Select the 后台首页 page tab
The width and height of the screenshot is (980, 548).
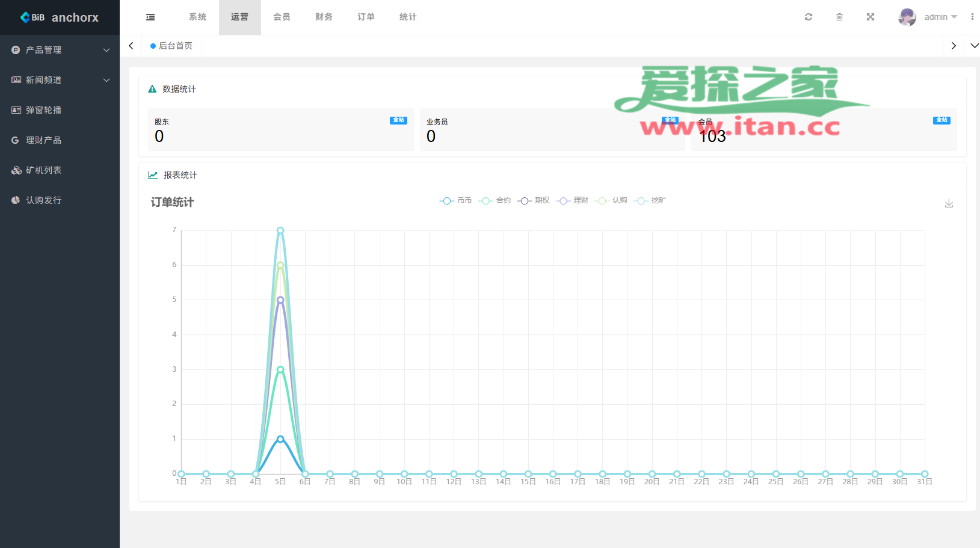(x=172, y=46)
